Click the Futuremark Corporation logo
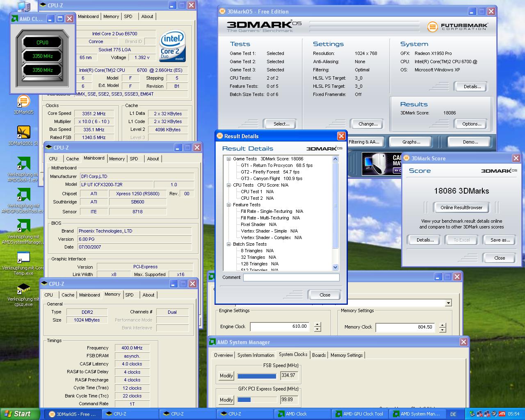The height and width of the screenshot is (420, 525). pyautogui.click(x=457, y=27)
